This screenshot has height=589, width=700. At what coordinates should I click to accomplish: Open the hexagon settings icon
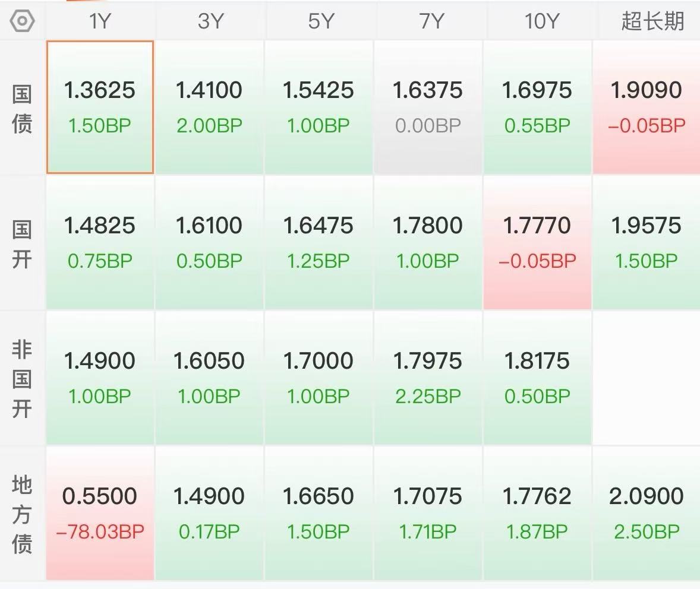point(22,21)
